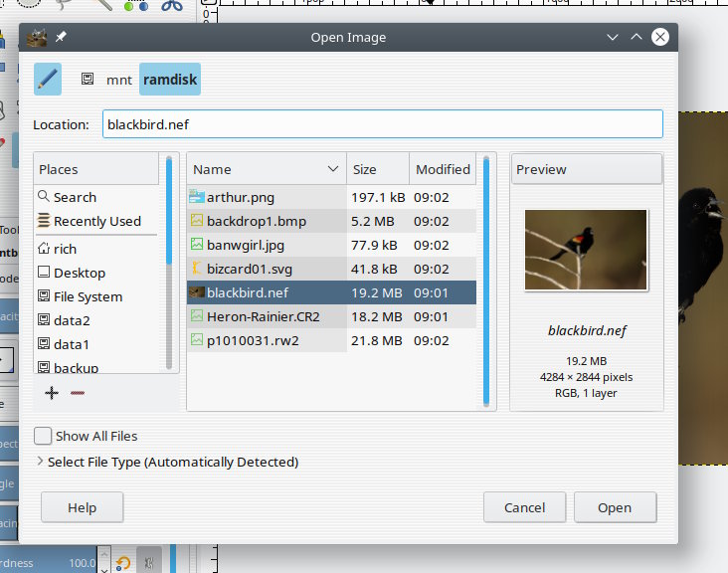
Task: Reset hardness with the reset arrow icon
Action: pos(123,563)
